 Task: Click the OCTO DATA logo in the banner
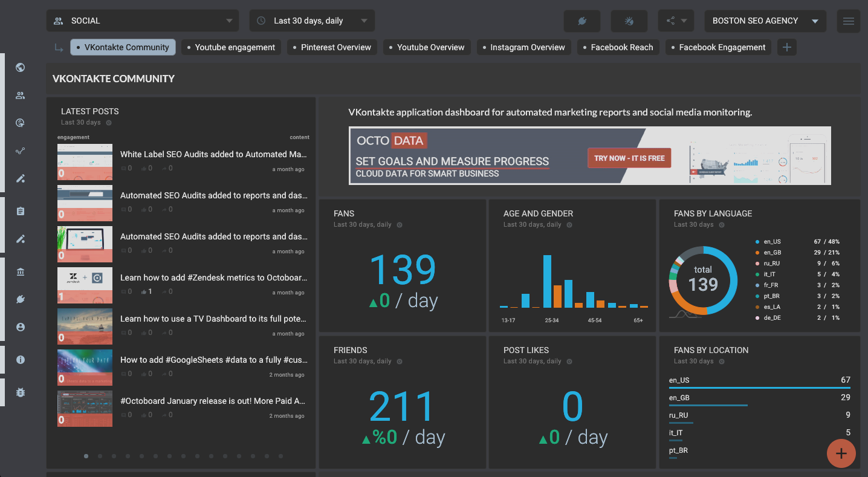[391, 141]
